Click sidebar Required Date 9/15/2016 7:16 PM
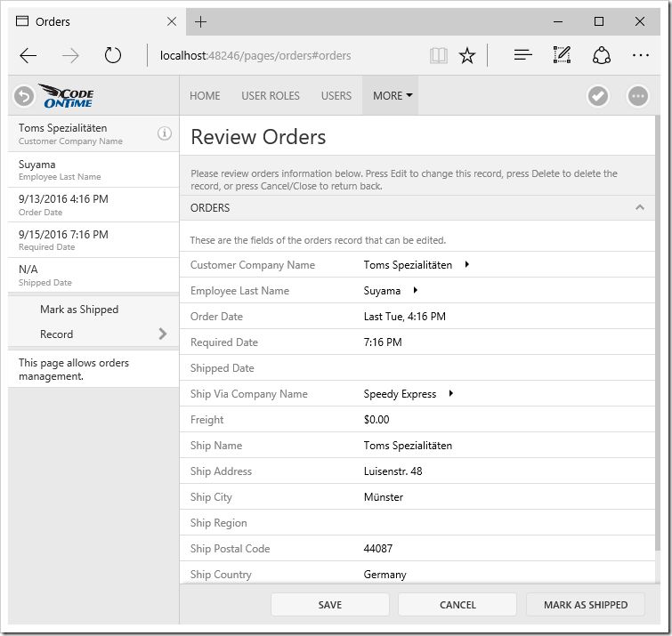 pyautogui.click(x=93, y=240)
